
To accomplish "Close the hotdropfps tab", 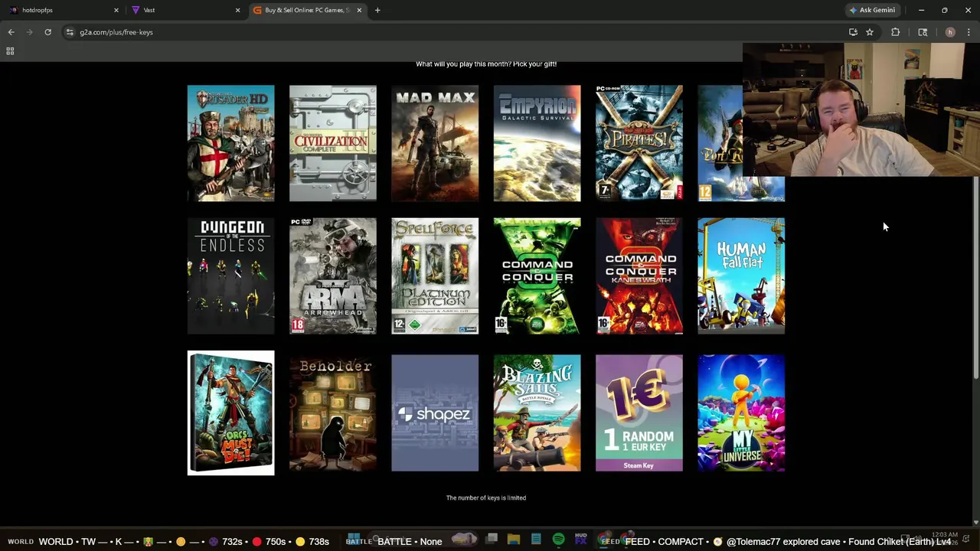I will point(116,10).
